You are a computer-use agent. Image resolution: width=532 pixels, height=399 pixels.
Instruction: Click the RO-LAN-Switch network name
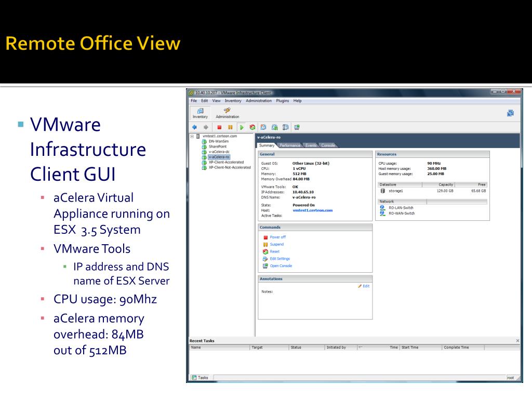click(401, 208)
